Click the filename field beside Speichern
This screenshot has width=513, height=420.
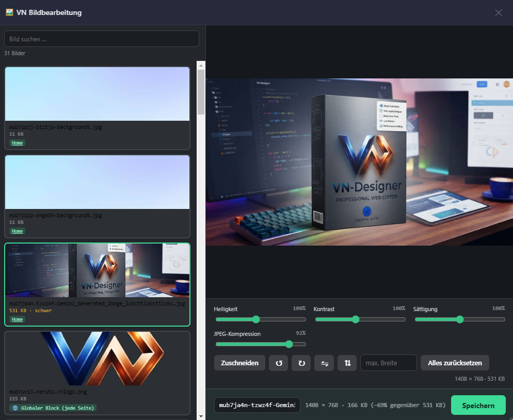[x=257, y=405]
